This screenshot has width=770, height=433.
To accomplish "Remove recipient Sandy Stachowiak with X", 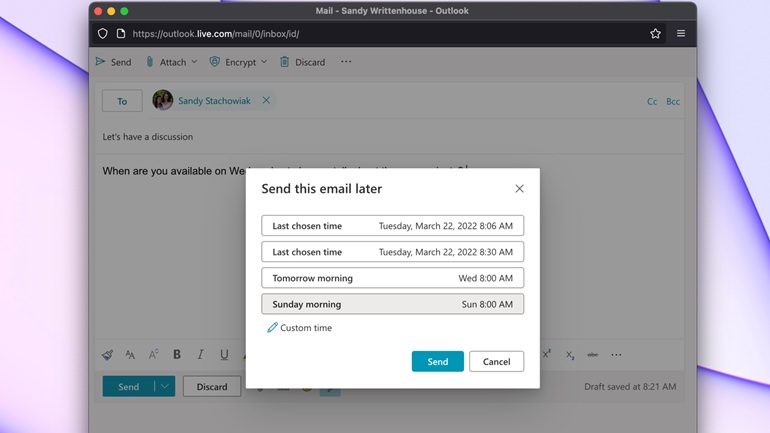I will pos(266,101).
